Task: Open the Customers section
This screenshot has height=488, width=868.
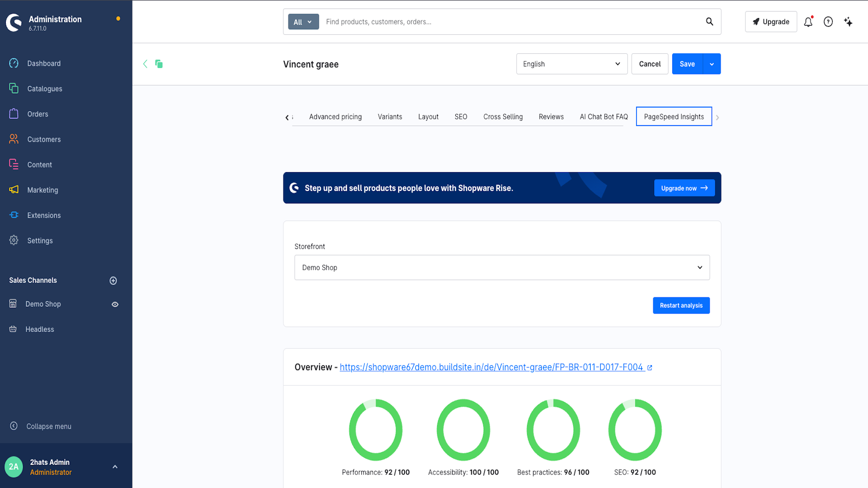Action: tap(44, 139)
